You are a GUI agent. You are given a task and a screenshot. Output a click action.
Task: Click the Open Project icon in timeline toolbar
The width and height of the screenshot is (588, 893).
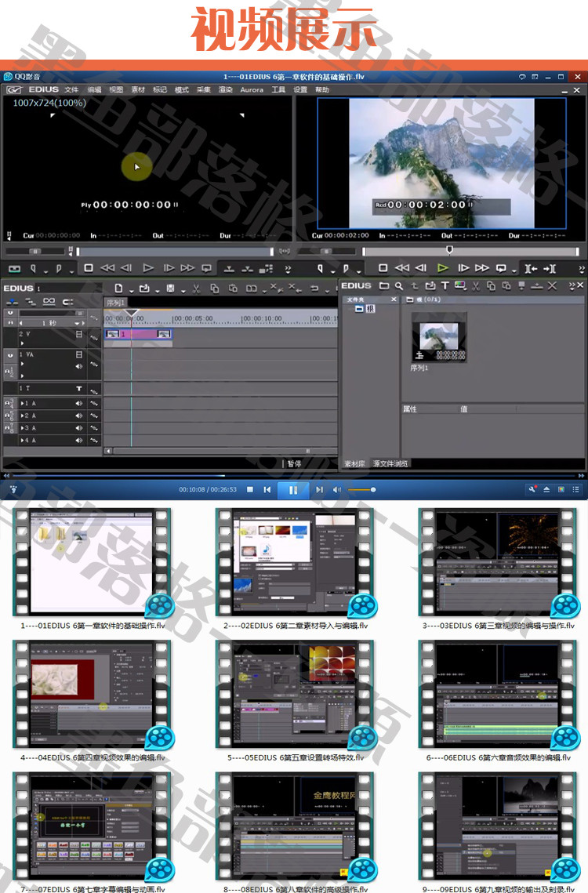click(x=144, y=289)
